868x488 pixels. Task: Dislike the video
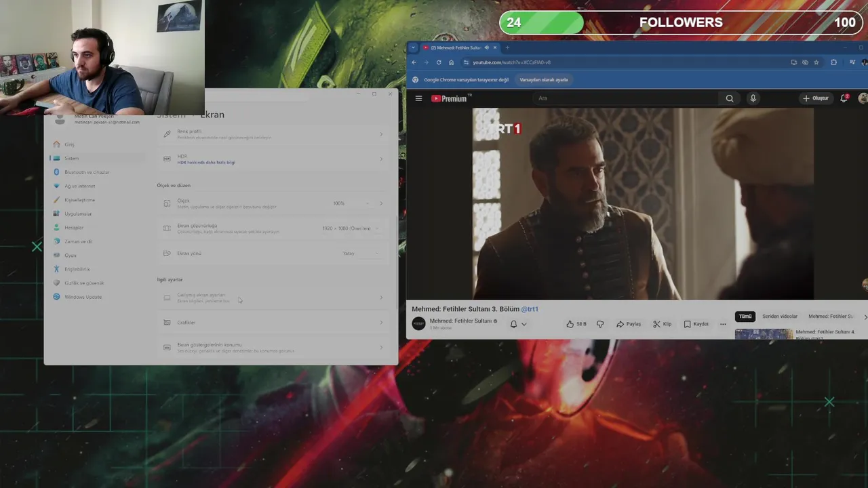tap(600, 324)
